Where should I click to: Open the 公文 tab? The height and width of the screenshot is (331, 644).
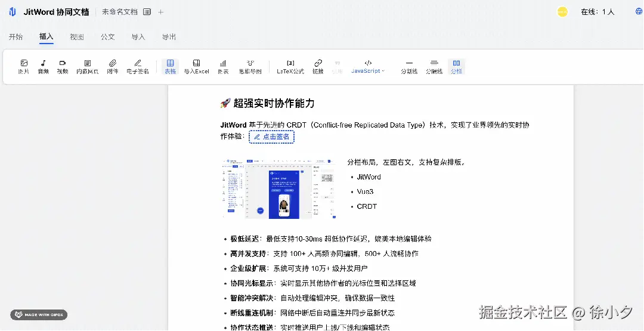point(107,37)
